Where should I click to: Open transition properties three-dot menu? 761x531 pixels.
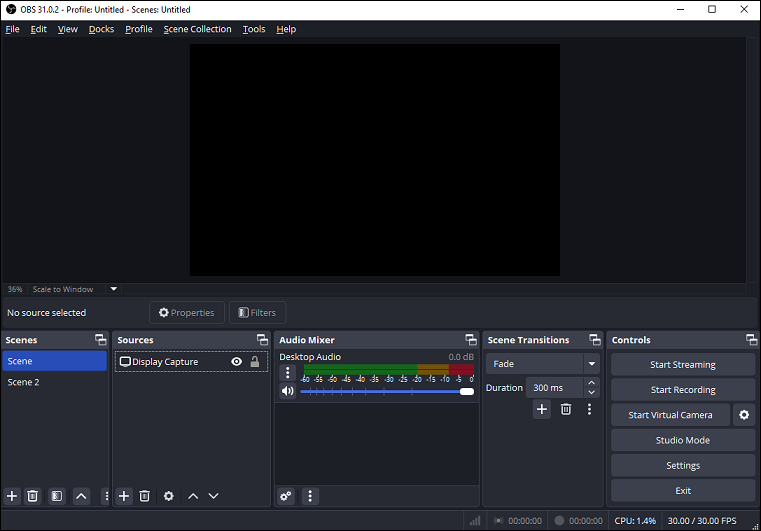tap(589, 409)
